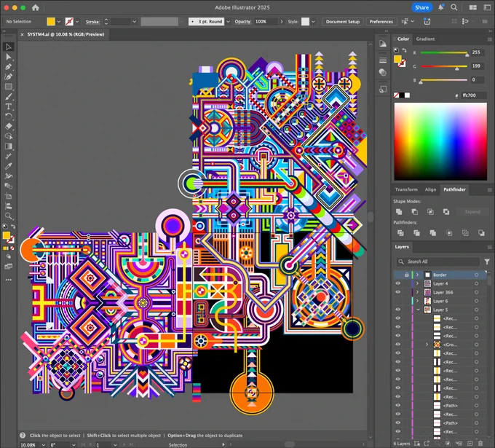Open the Transform panel tab

406,189
